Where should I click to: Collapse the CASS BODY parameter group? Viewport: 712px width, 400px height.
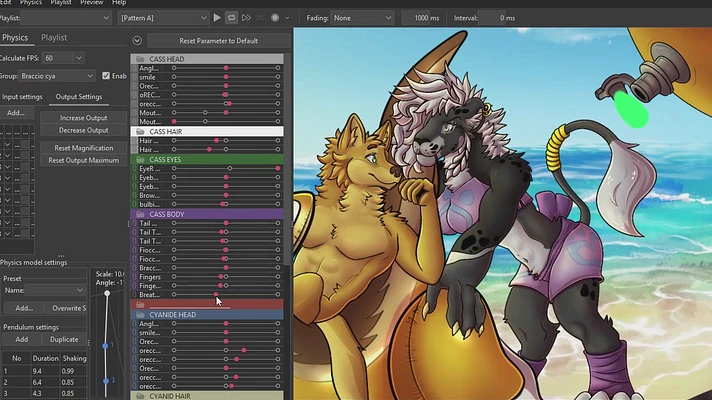coord(207,214)
